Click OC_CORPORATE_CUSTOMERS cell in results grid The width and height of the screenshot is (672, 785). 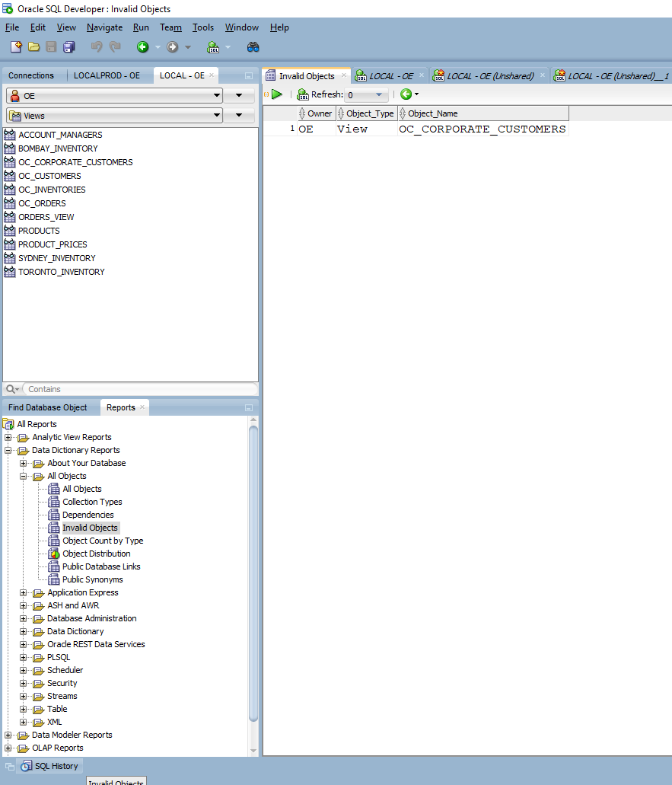pyautogui.click(x=483, y=129)
